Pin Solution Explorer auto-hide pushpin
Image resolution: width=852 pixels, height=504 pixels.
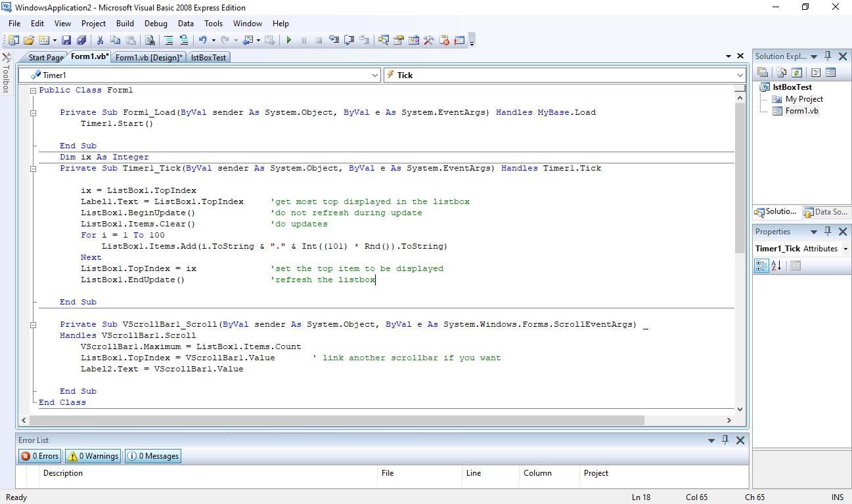pos(828,56)
